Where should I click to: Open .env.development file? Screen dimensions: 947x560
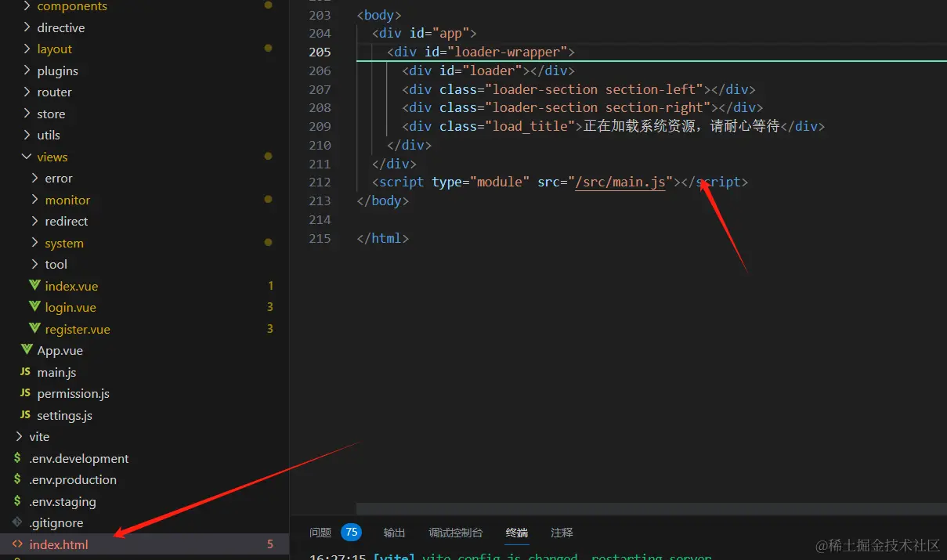coord(78,458)
